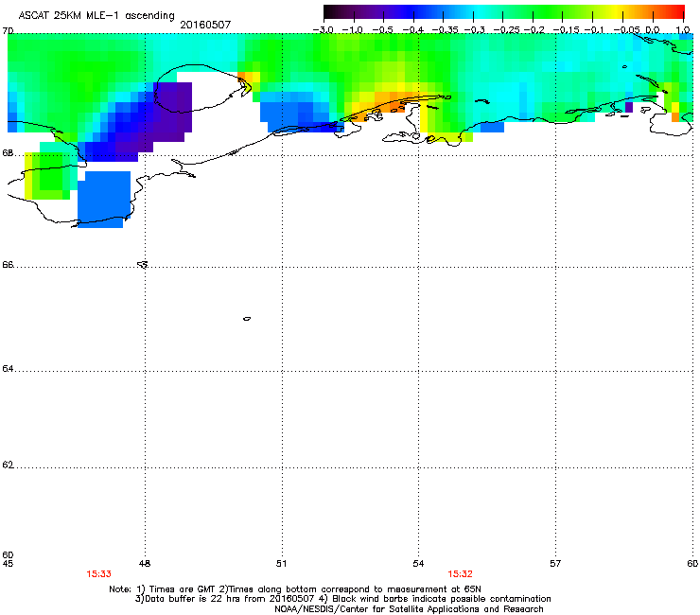Image resolution: width=700 pixels, height=615 pixels.
Task: Click the longitude axis label "51"
Action: click(x=281, y=564)
